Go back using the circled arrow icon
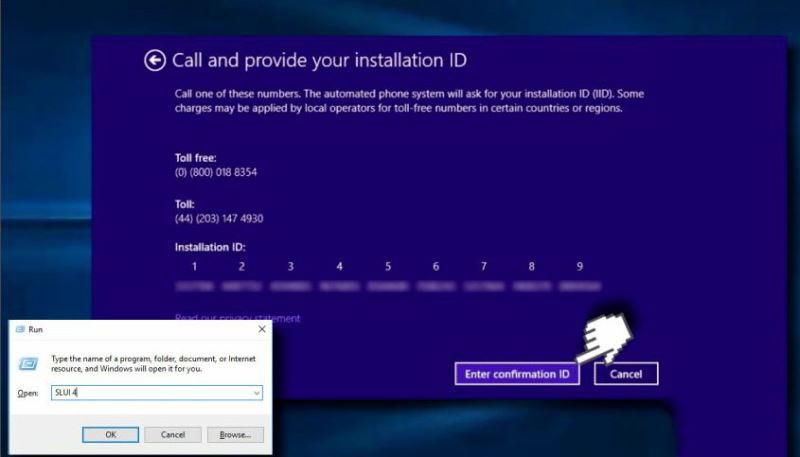 154,61
